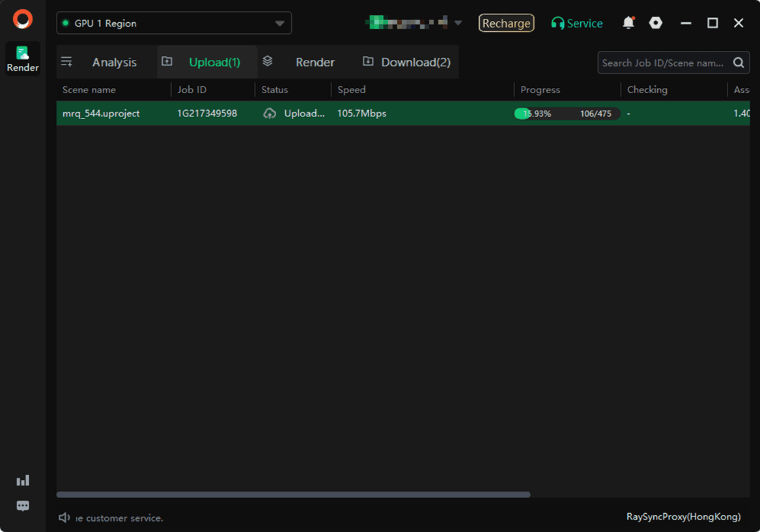The height and width of the screenshot is (532, 760).
Task: Open the Service support link
Action: tap(577, 23)
